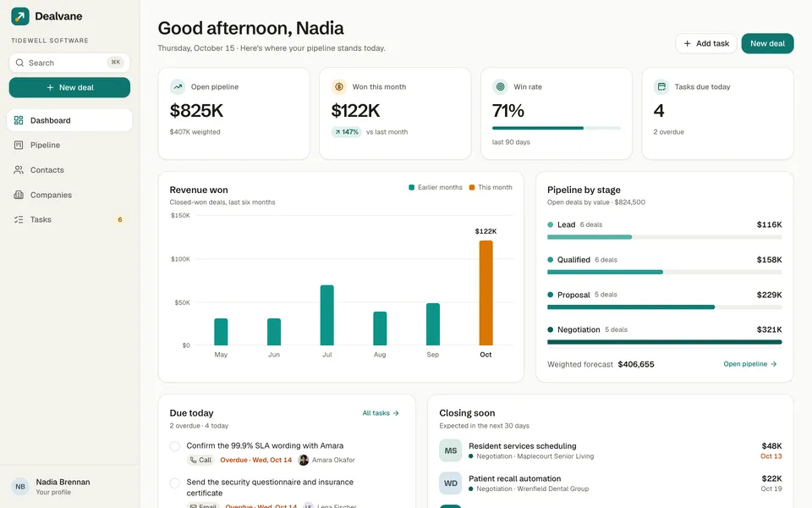Click the Pipeline board icon

[19, 145]
